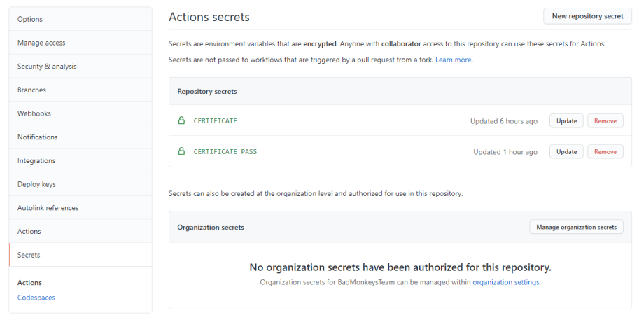Open Notifications settings page
The image size is (644, 320).
(x=37, y=137)
